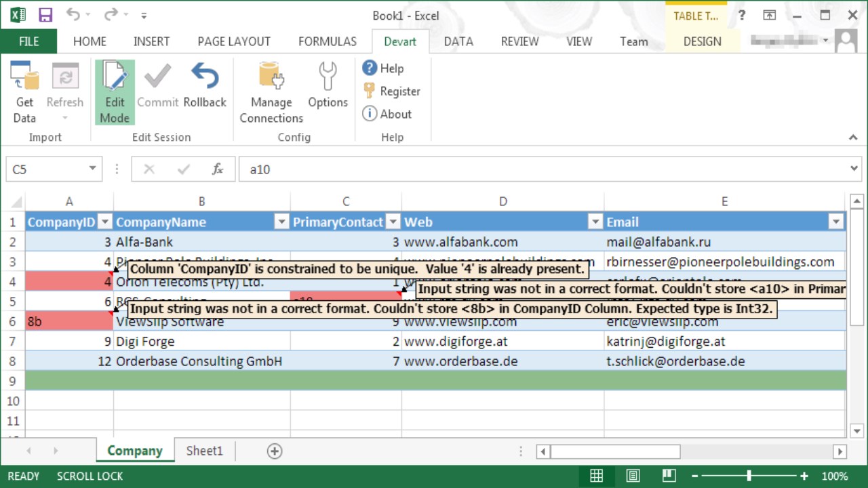
Task: Open the FILE tab
Action: (28, 41)
